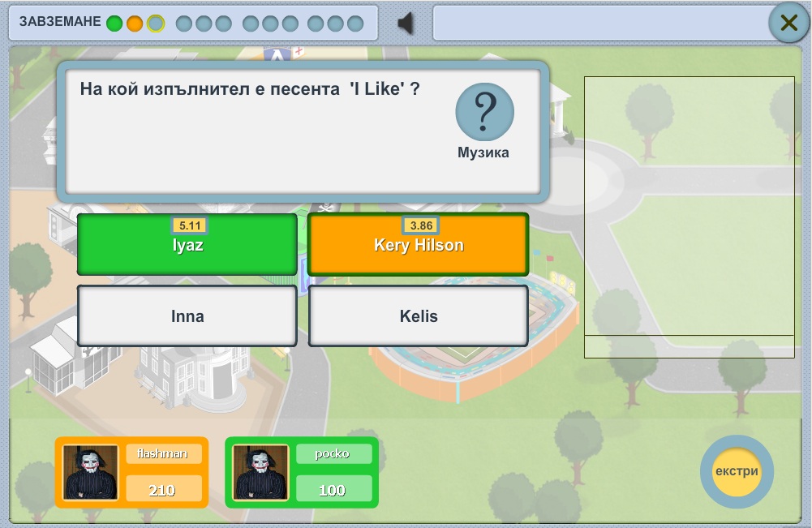Choose the answer Kelis
Image resolution: width=812 pixels, height=528 pixels.
click(419, 316)
